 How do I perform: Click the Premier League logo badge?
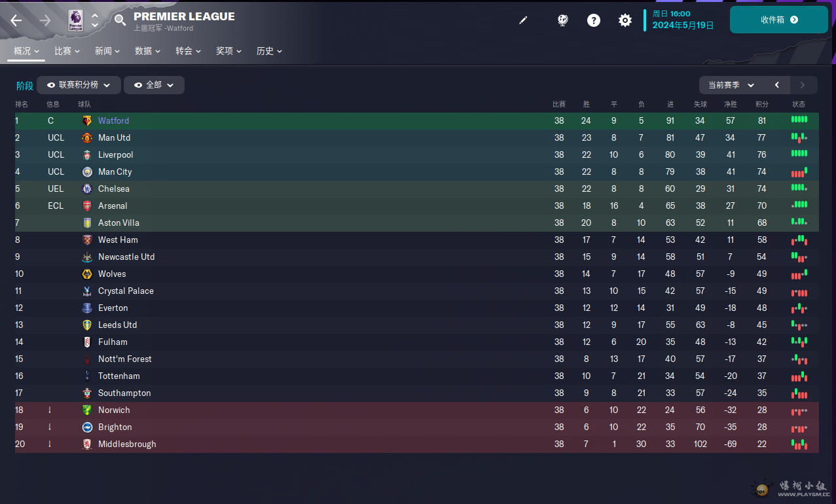click(76, 20)
